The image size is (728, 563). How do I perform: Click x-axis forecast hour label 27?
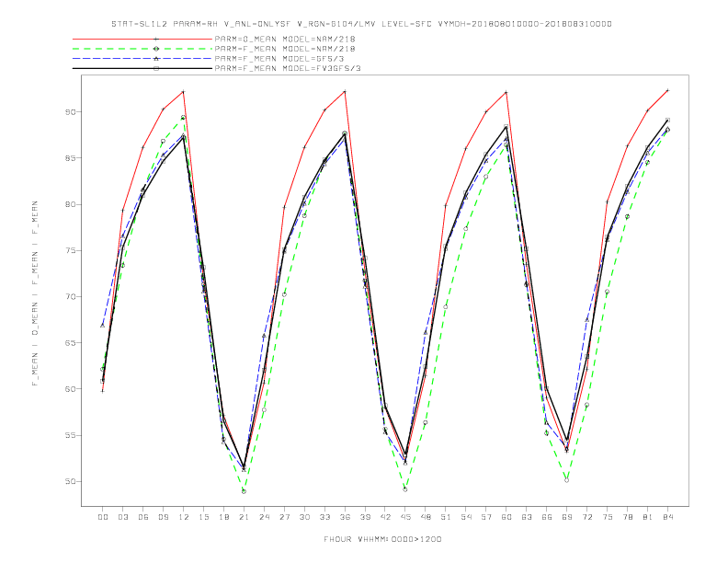[284, 517]
